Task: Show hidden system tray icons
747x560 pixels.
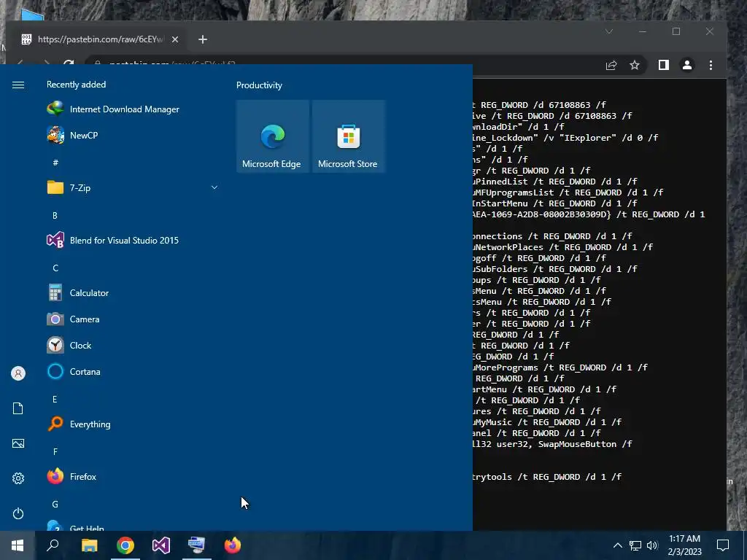Action: pos(617,545)
